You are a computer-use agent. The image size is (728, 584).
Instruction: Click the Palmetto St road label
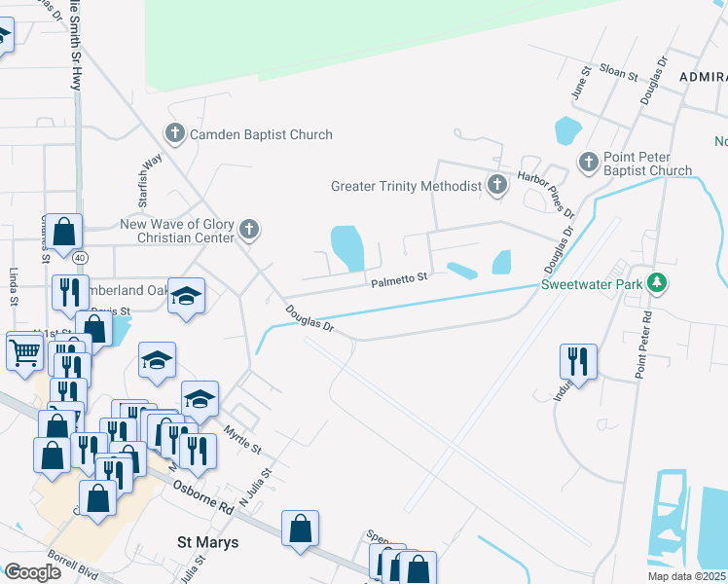399,280
